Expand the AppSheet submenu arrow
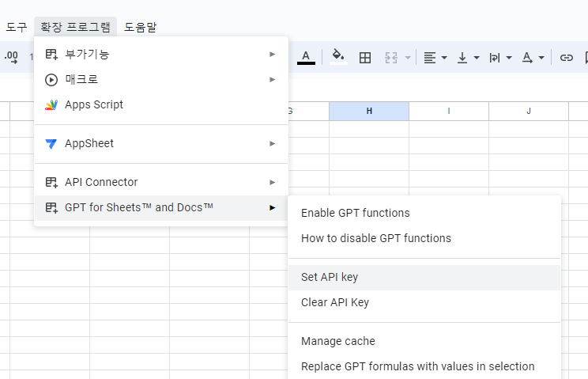The height and width of the screenshot is (379, 588). tap(272, 144)
